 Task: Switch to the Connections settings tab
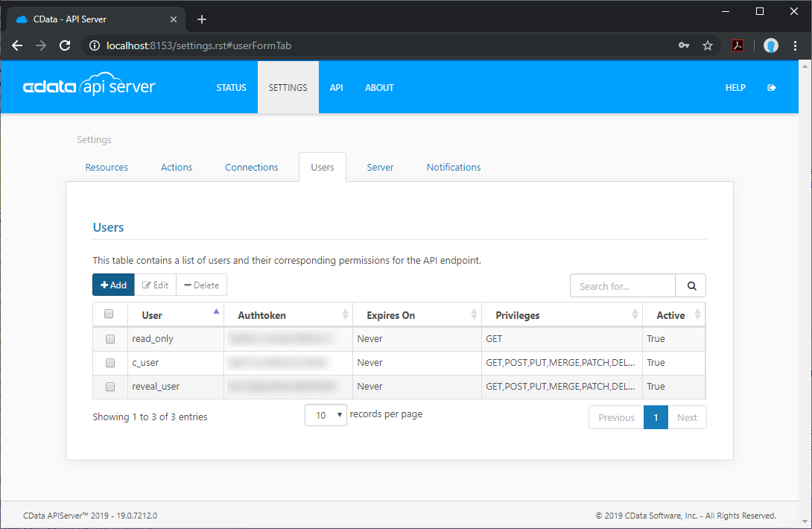252,168
